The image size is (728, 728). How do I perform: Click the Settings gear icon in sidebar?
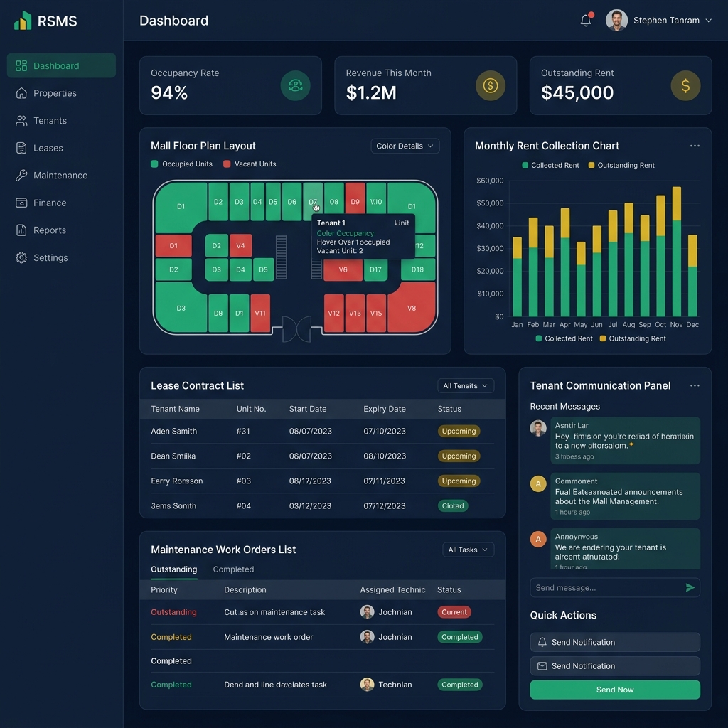(x=21, y=257)
